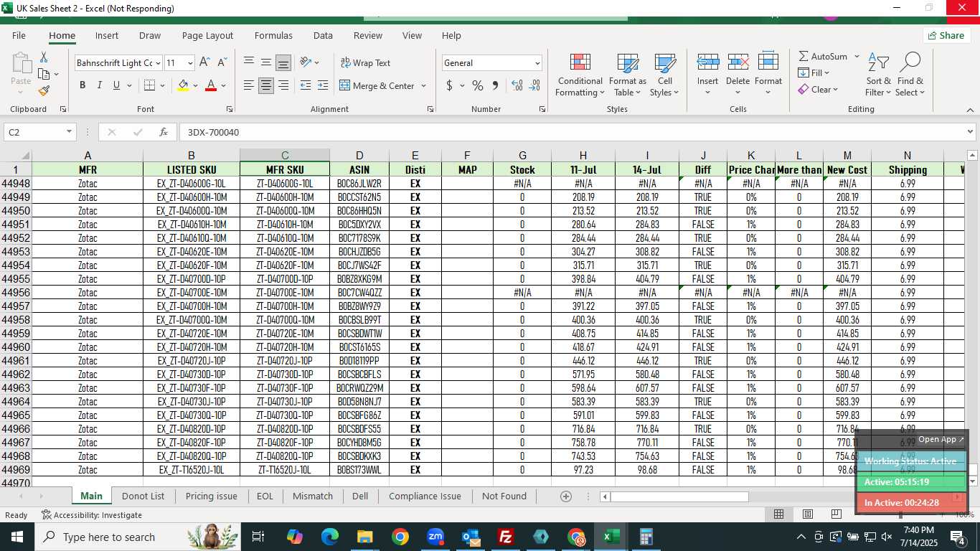Click the Delete cells icon

click(x=738, y=62)
